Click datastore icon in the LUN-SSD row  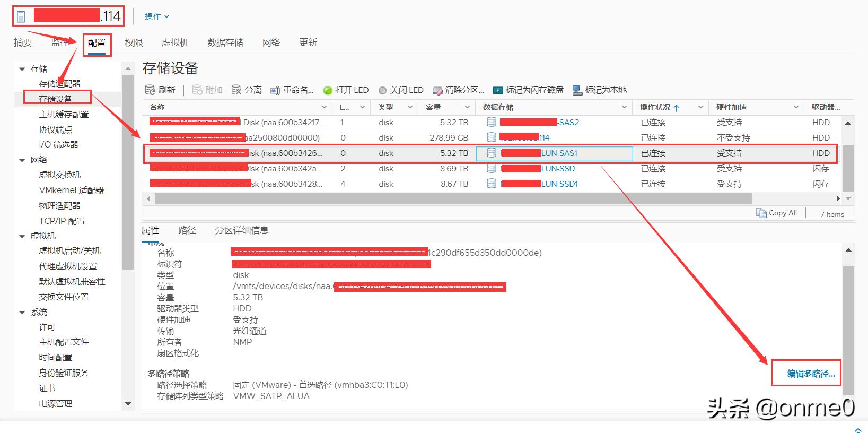point(492,168)
